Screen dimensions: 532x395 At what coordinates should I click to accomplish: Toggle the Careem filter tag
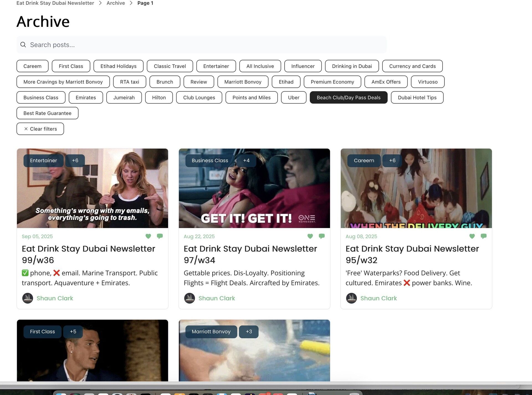(x=32, y=66)
